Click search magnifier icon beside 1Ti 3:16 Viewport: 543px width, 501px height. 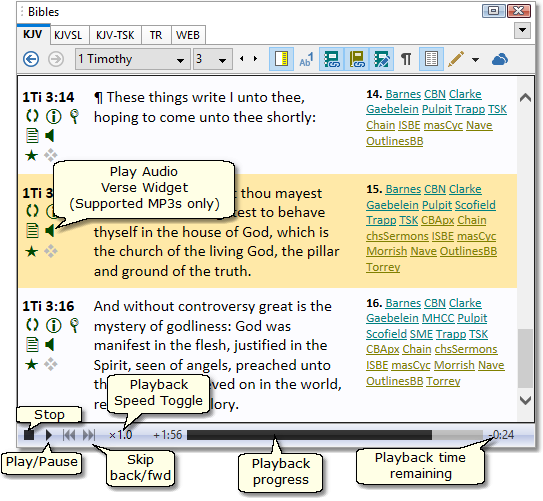pyautogui.click(x=74, y=325)
